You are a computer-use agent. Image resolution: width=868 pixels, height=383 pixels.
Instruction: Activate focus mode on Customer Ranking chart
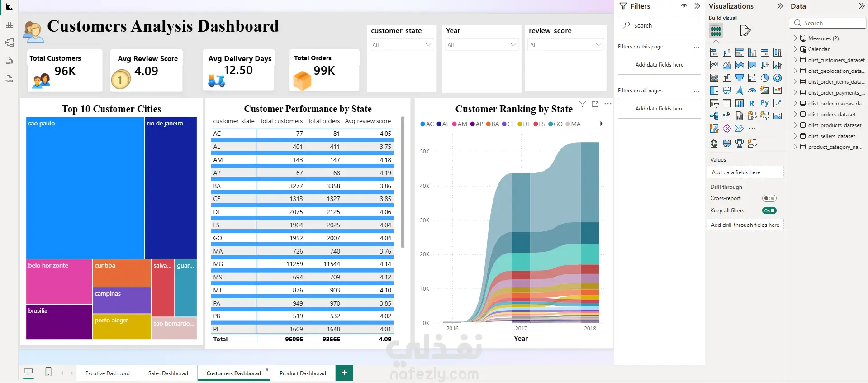[x=595, y=104]
